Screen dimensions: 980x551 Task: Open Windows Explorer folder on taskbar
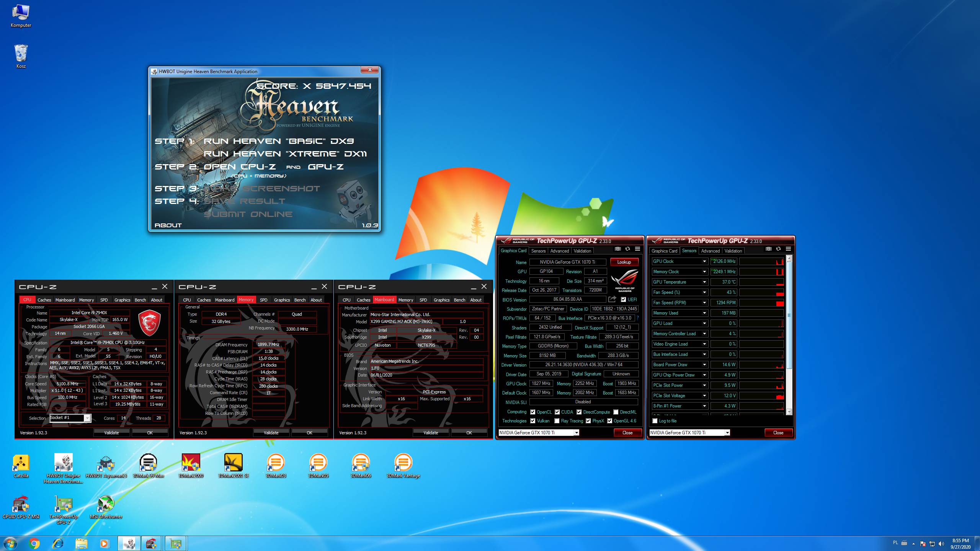pos(81,543)
